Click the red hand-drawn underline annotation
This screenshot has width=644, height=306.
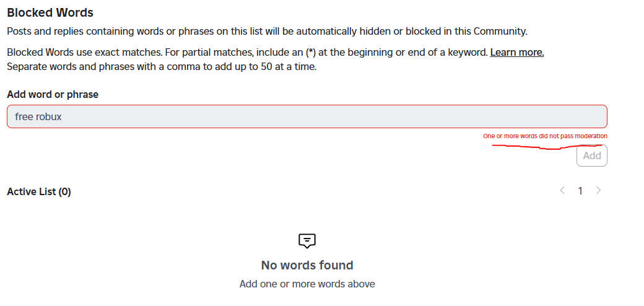pos(547,147)
